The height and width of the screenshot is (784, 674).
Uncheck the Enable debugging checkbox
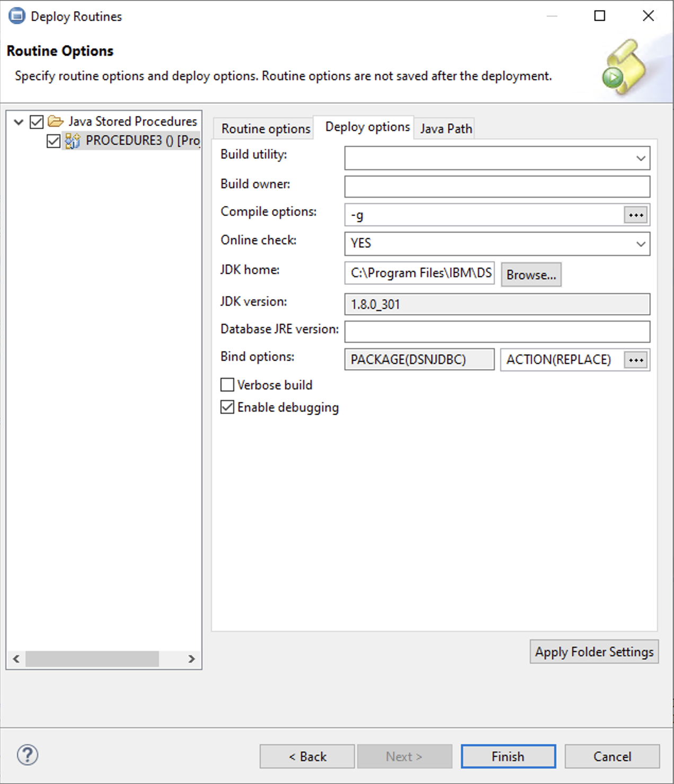coord(227,407)
